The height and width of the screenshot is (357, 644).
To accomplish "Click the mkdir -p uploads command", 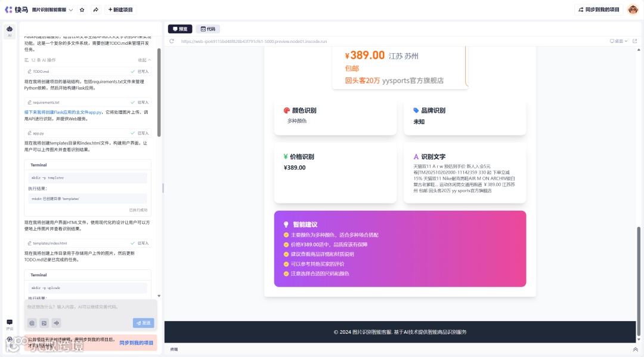I will tap(88, 288).
